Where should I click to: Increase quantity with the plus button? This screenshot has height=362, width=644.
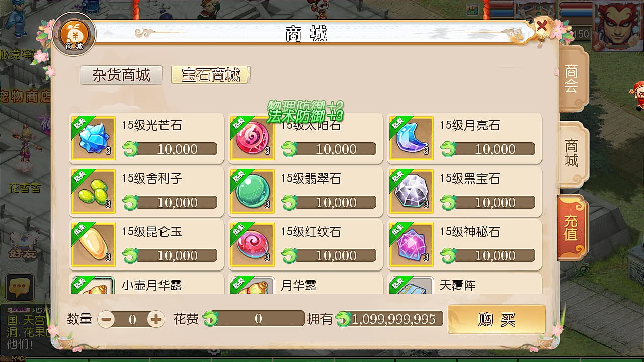(x=156, y=319)
